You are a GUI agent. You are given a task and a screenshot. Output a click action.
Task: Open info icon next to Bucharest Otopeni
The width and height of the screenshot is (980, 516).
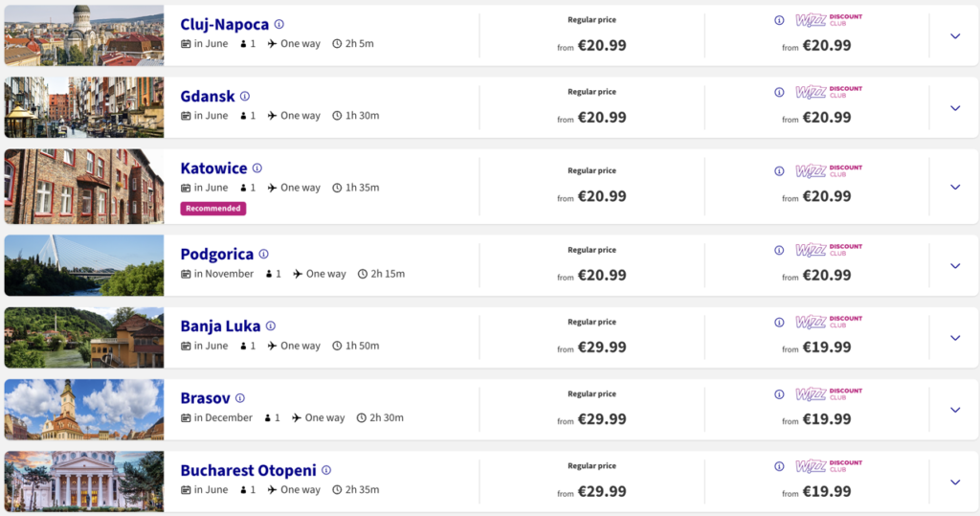tap(326, 470)
